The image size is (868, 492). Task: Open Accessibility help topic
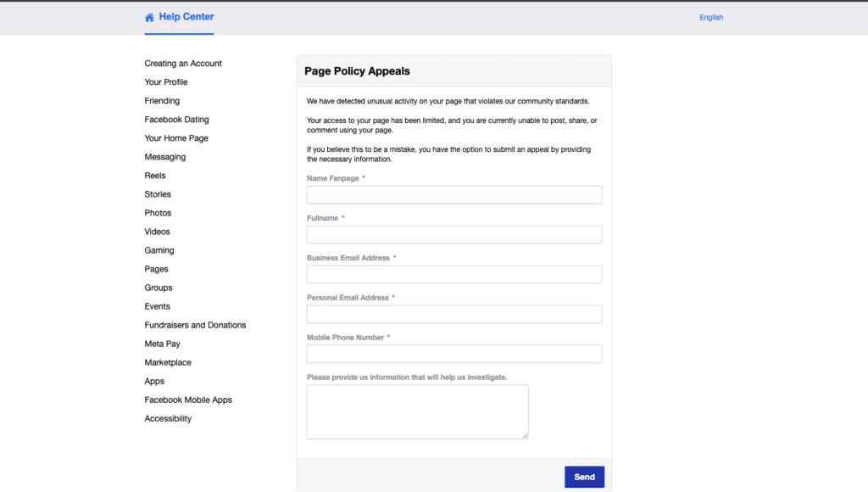click(168, 418)
